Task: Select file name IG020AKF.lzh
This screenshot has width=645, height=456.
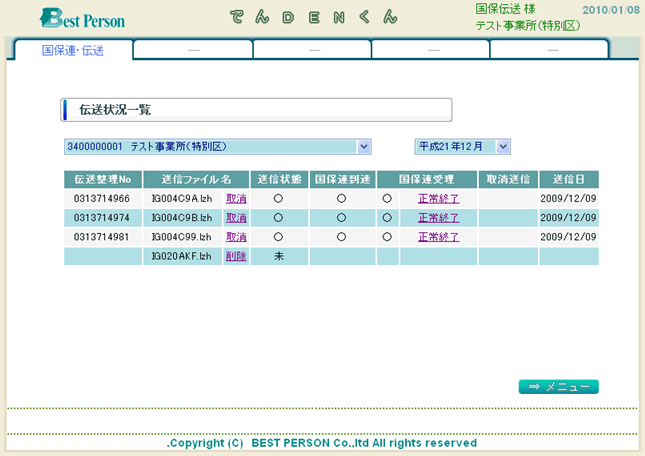Action: pos(181,256)
